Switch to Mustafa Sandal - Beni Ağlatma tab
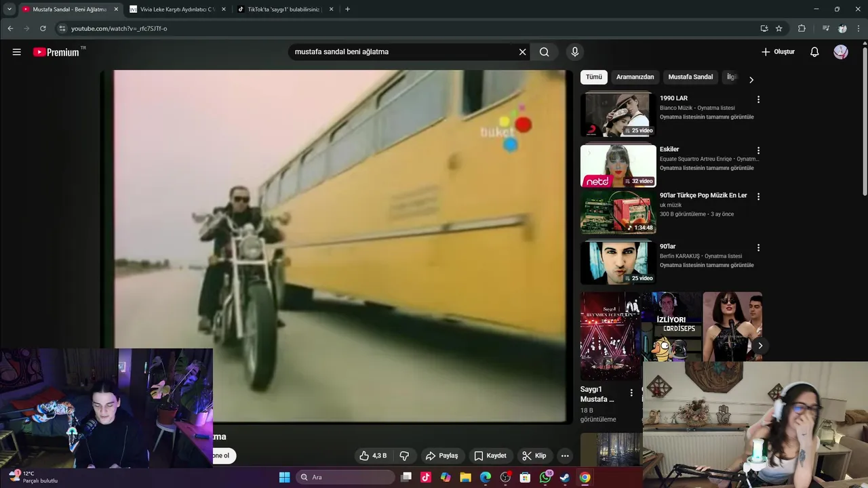 [x=69, y=9]
